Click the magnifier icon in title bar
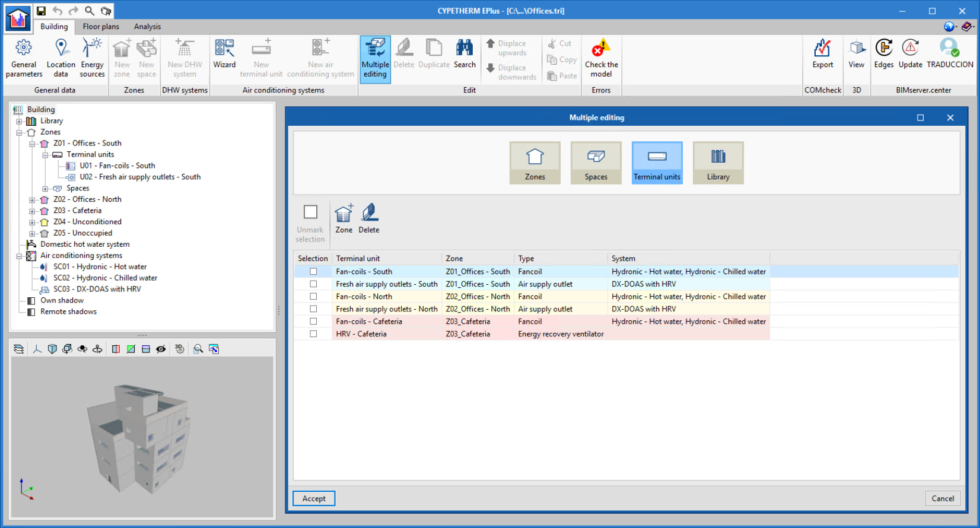Image resolution: width=980 pixels, height=528 pixels. pos(89,11)
